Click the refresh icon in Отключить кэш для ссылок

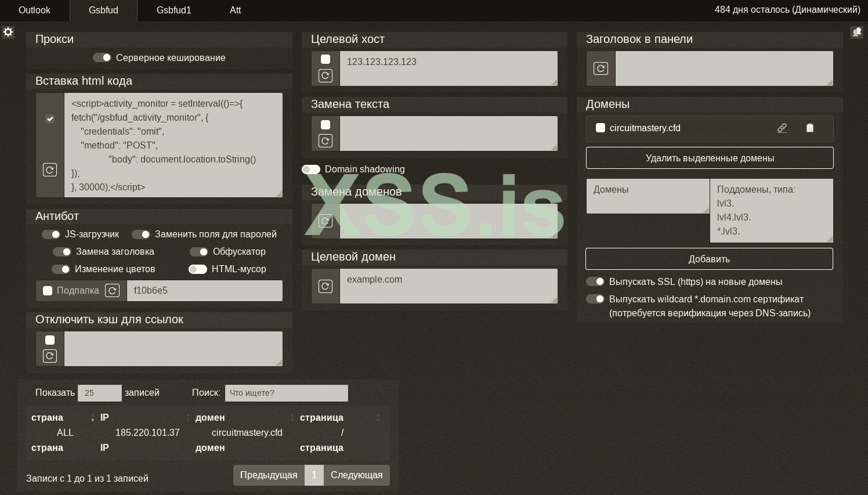[50, 356]
